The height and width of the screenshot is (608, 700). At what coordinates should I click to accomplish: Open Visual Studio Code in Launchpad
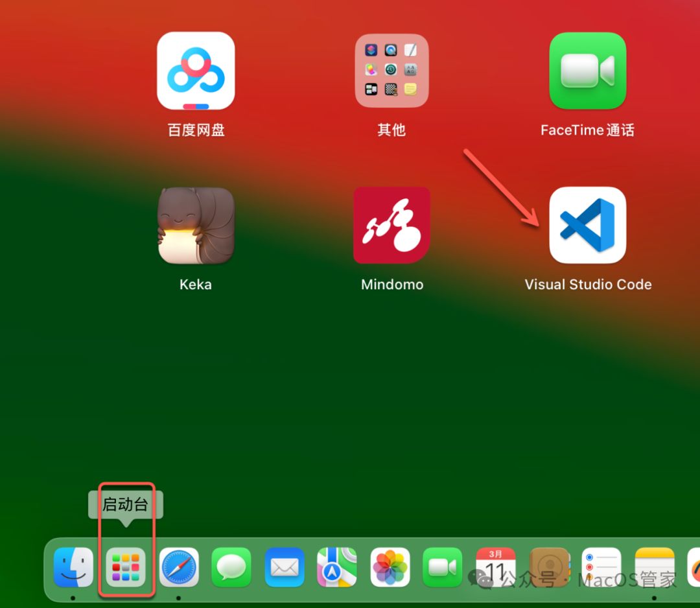click(587, 226)
